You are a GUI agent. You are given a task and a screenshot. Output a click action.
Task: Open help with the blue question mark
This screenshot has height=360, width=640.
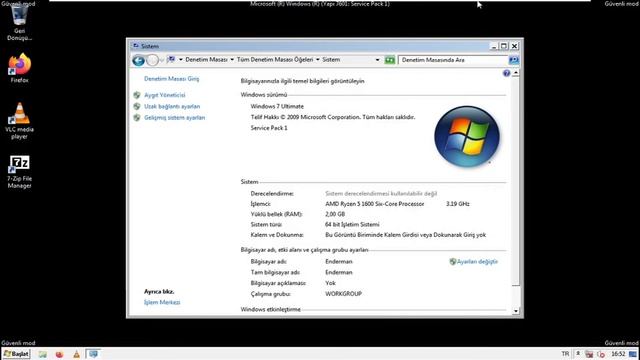pyautogui.click(x=507, y=73)
